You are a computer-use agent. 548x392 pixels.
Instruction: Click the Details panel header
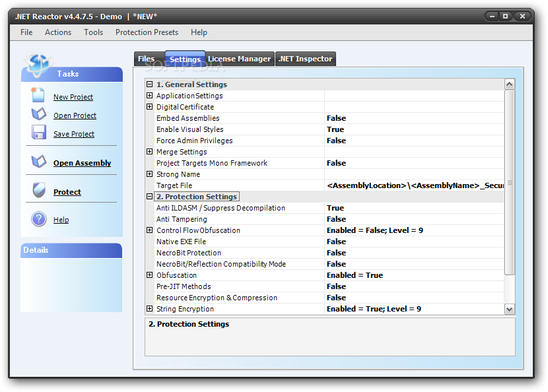coord(71,250)
